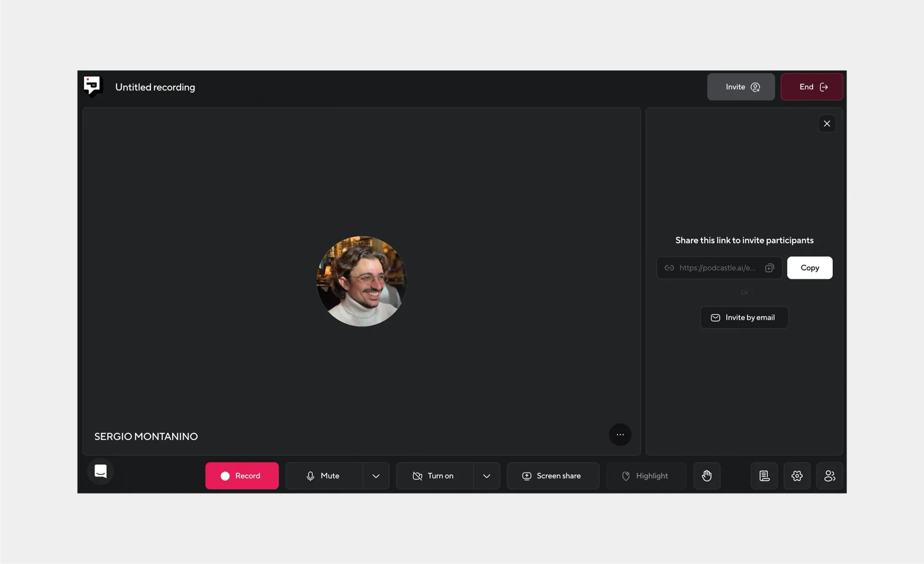This screenshot has width=924, height=564.
Task: Turn on the camera
Action: pos(434,476)
